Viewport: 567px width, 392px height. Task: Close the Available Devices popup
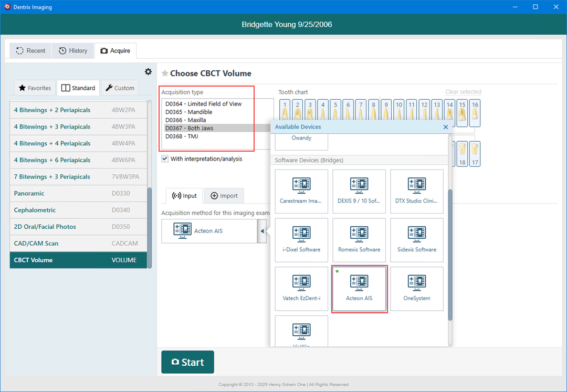click(446, 127)
